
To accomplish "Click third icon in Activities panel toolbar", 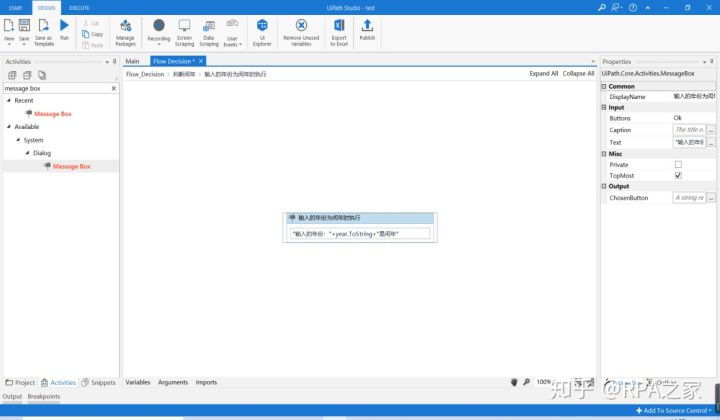I will (x=42, y=75).
